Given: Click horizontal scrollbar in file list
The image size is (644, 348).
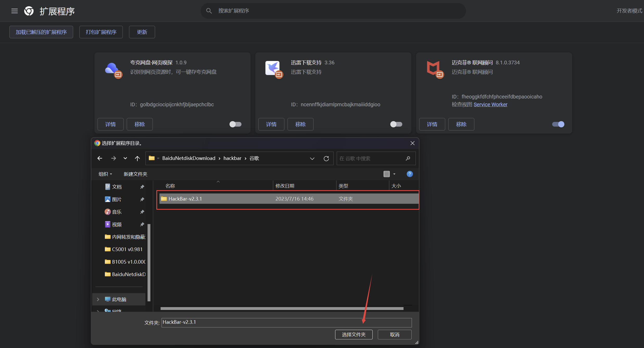Looking at the screenshot, I should click(282, 308).
